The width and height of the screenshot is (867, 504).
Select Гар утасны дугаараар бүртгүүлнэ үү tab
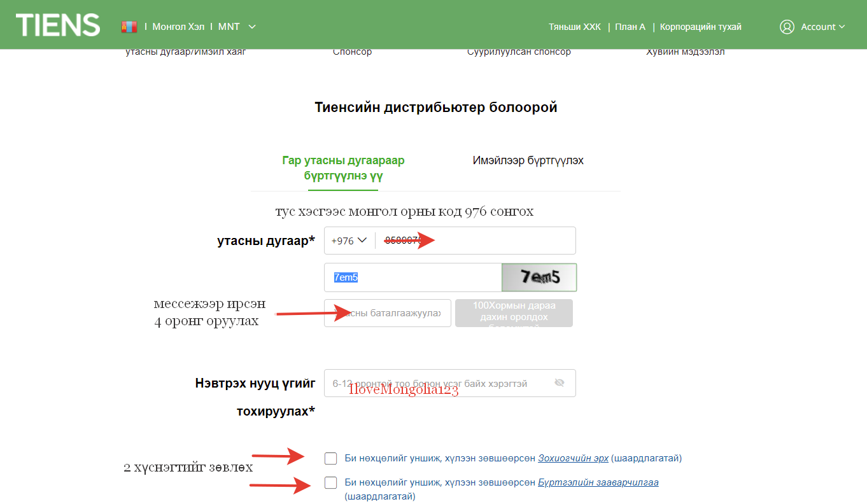click(343, 168)
